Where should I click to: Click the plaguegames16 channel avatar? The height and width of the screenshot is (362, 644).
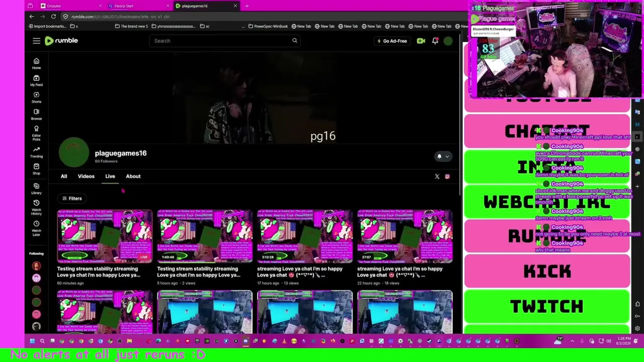pos(74,152)
